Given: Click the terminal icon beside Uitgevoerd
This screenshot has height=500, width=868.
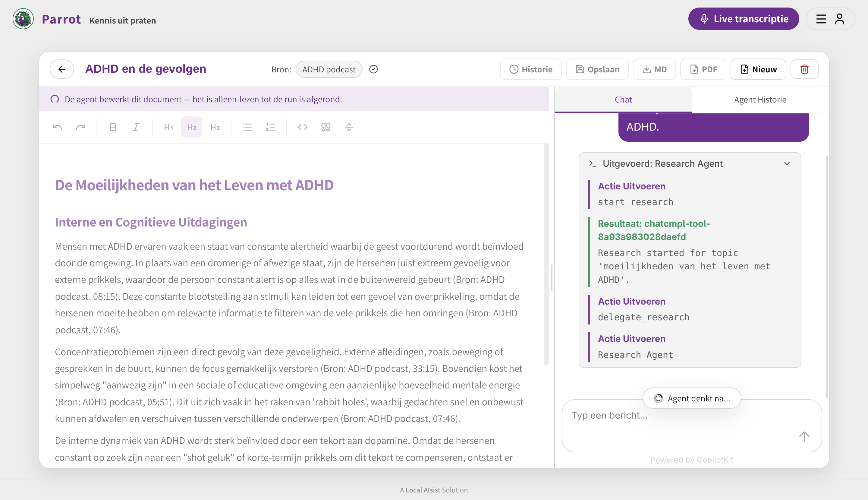Looking at the screenshot, I should 593,163.
